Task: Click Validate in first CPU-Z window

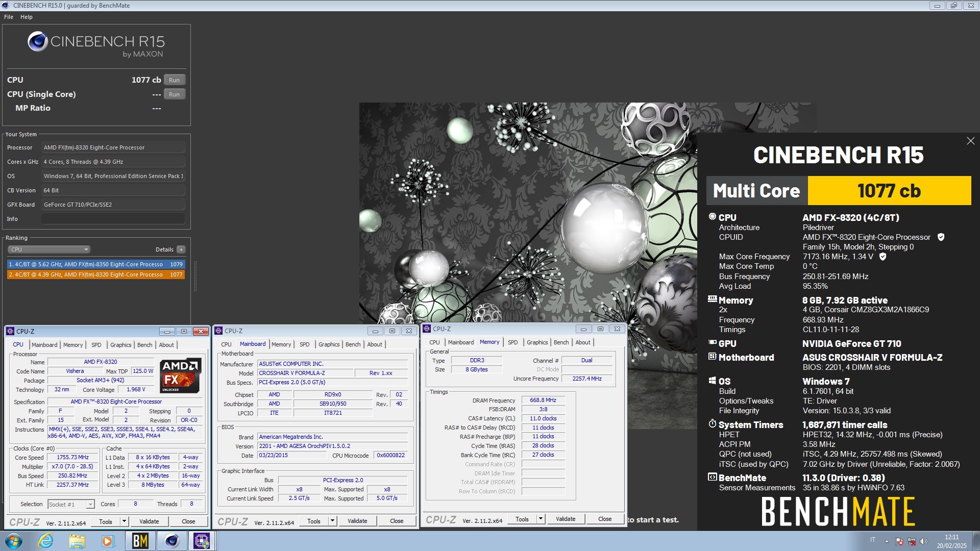Action: [149, 521]
